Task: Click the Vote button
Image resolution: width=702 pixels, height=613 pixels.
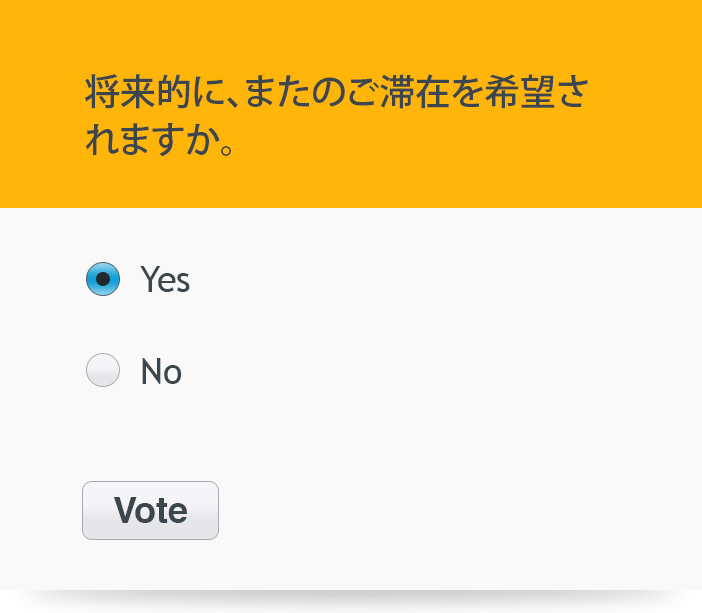Action: click(150, 510)
